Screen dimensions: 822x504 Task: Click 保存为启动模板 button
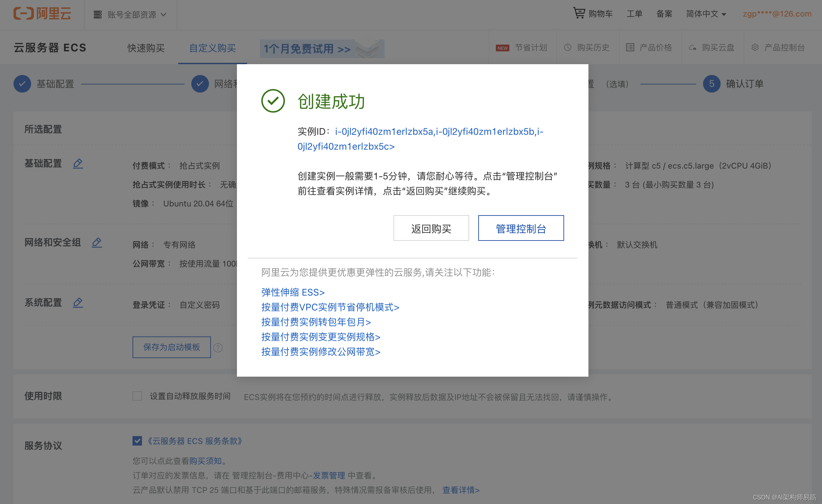pos(171,347)
